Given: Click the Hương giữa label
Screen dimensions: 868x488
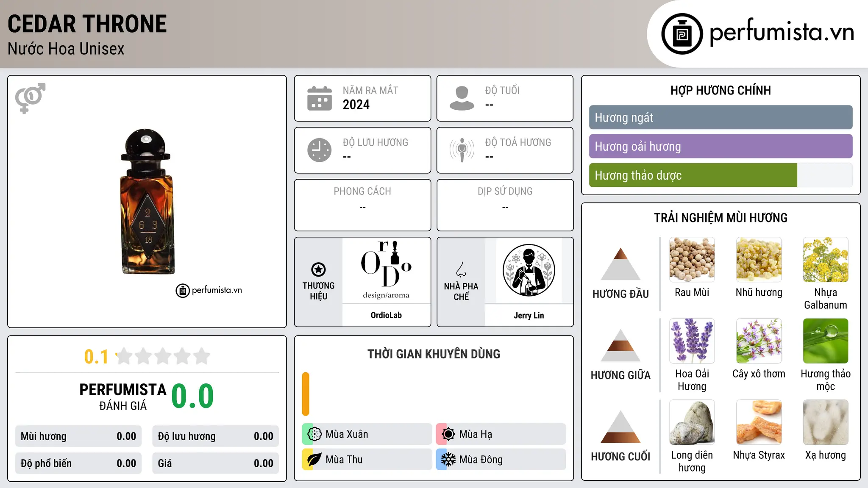Looking at the screenshot, I should pyautogui.click(x=620, y=375).
